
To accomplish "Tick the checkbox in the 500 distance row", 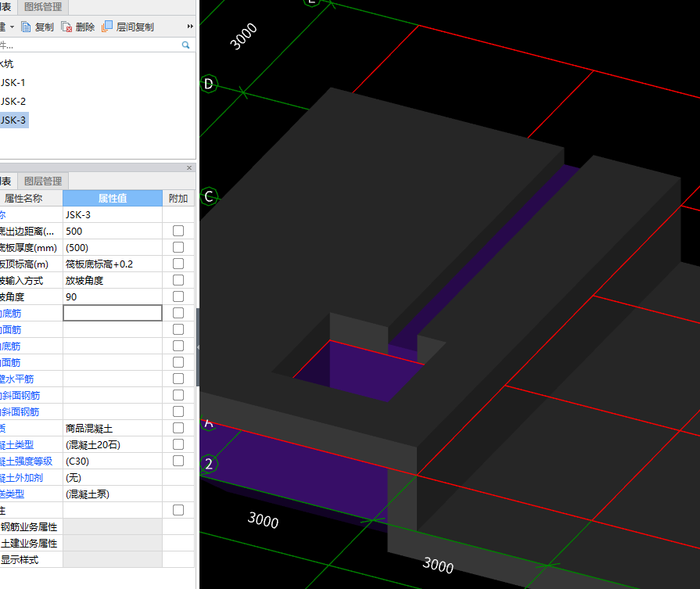I will (x=178, y=231).
